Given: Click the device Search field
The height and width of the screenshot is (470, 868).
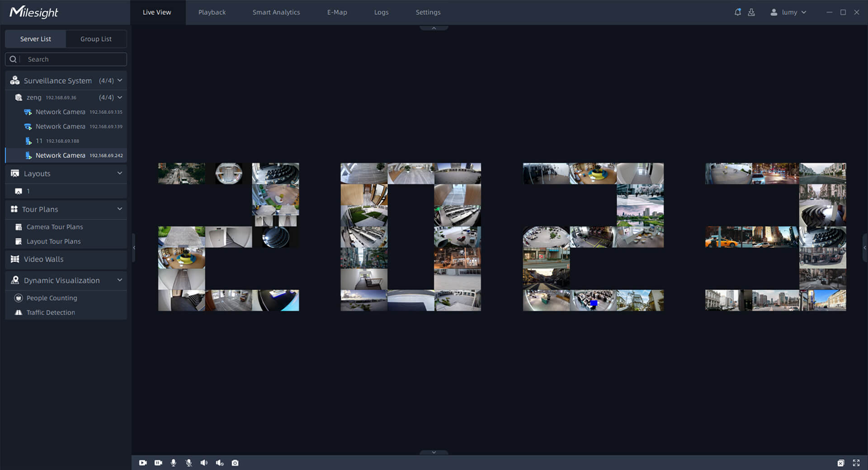Looking at the screenshot, I should (72, 59).
